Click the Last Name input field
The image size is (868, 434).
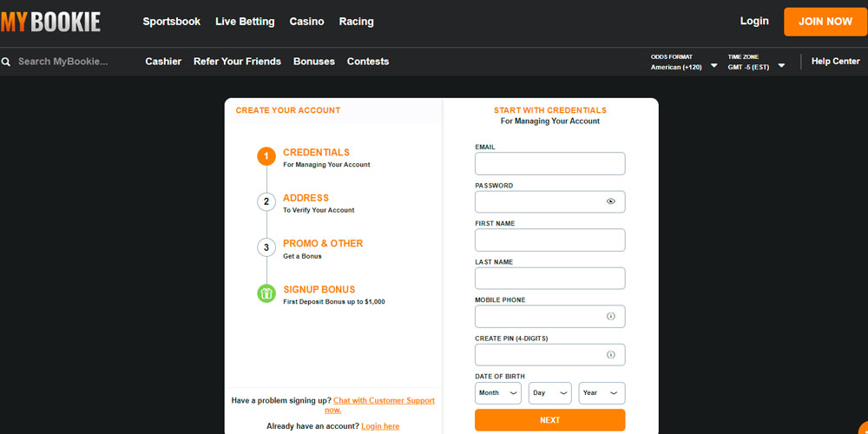point(549,279)
